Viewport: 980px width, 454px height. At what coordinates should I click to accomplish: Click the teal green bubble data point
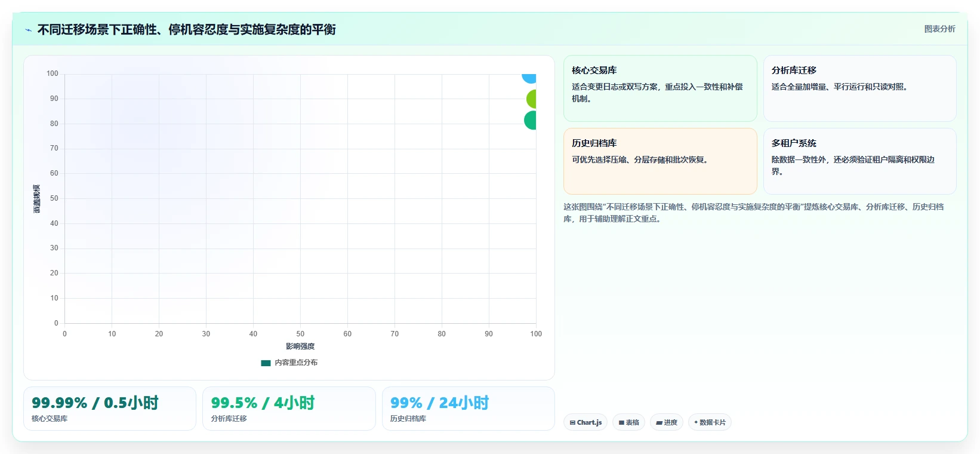[530, 120]
